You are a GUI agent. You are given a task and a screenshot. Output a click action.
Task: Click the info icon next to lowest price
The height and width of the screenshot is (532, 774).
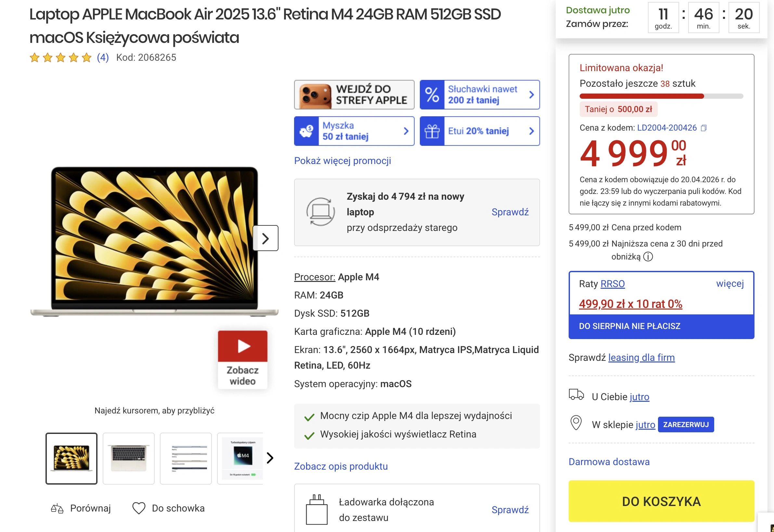pos(647,257)
